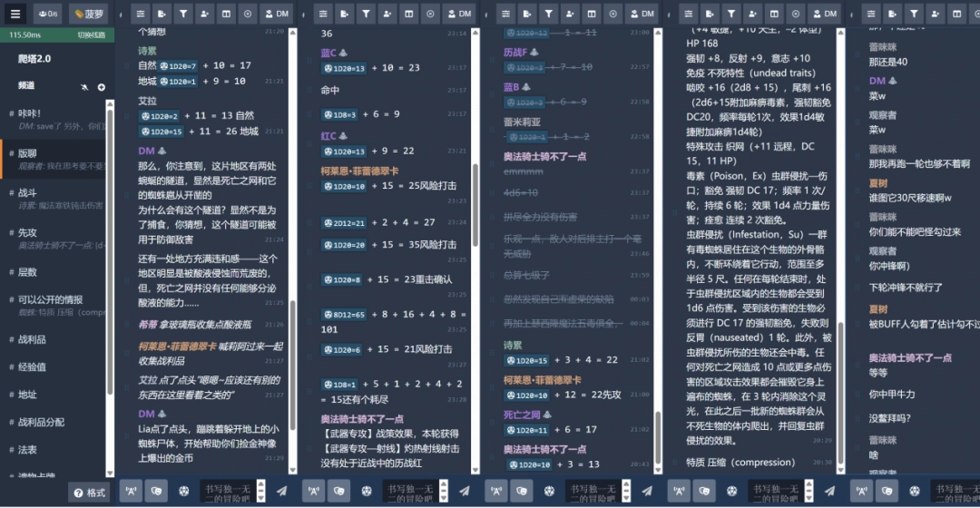Toggle circle target icon in HP 168 pane
980x508 pixels.
click(x=795, y=14)
